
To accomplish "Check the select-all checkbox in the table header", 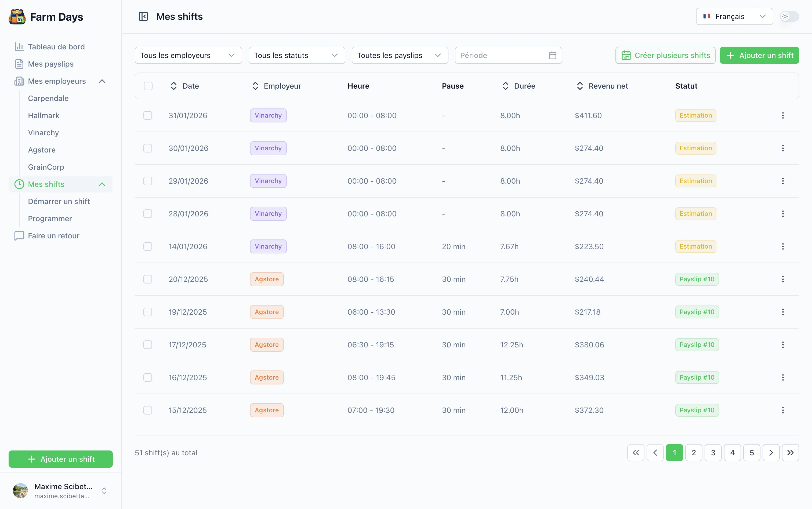I will pos(148,86).
